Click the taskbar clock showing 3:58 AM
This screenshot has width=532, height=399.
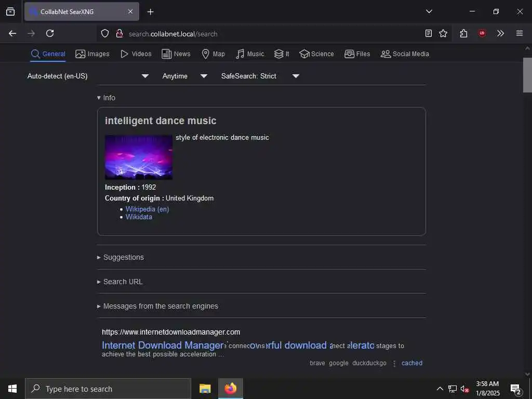[x=487, y=389]
